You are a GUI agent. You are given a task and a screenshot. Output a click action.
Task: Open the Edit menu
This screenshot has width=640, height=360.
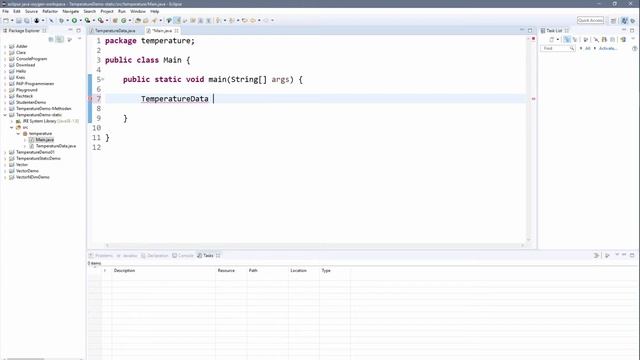coord(17,11)
